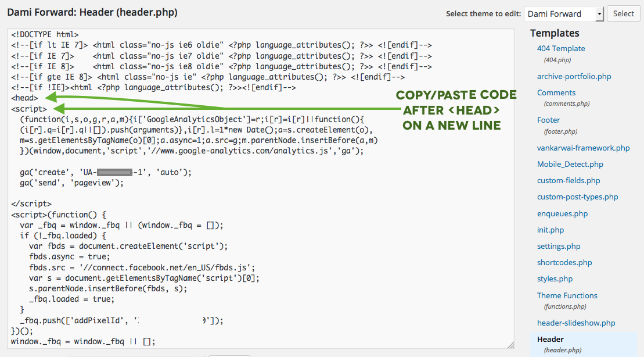
Task: Place cursor on the <head> line
Action: click(24, 98)
